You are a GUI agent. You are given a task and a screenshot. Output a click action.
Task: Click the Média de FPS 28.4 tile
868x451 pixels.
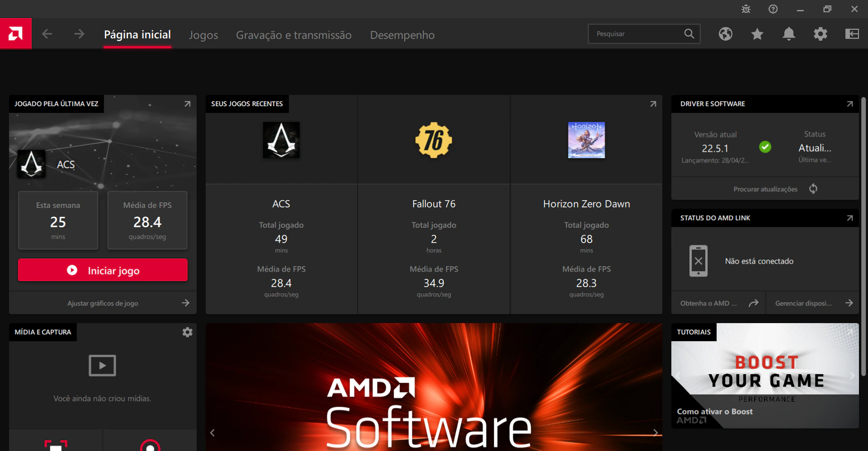147,221
